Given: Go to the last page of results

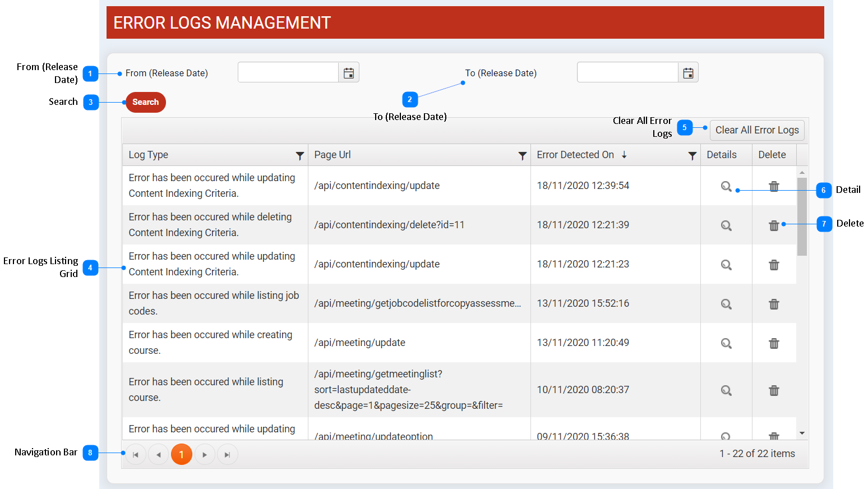Looking at the screenshot, I should click(x=227, y=455).
